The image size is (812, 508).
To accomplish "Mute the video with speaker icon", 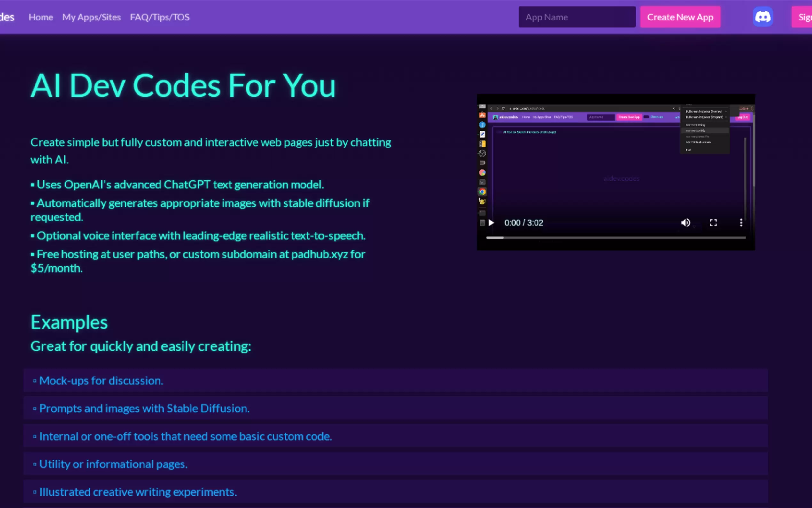I will [685, 223].
